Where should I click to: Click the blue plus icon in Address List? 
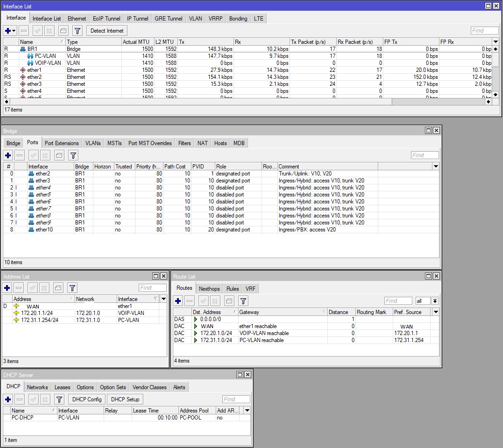coord(7,288)
